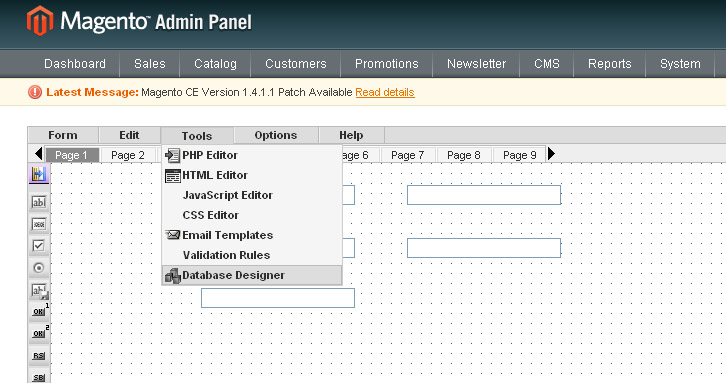Screen dimensions: 726x383
Task: Switch to the Page 9 tab
Action: pos(519,155)
